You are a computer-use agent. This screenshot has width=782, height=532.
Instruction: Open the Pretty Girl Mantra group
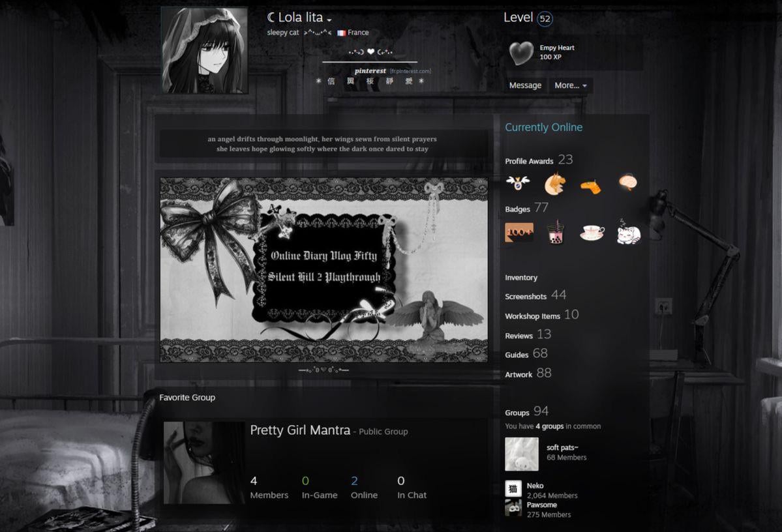coord(300,430)
